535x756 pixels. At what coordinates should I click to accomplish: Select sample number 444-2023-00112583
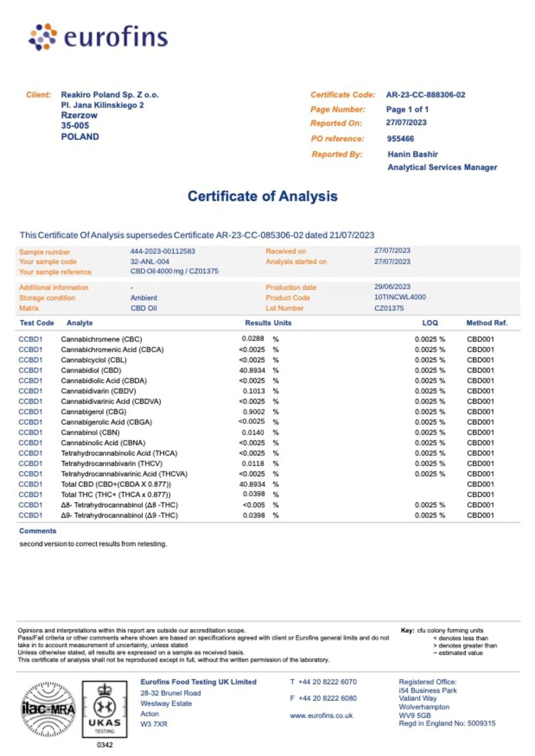pyautogui.click(x=163, y=251)
